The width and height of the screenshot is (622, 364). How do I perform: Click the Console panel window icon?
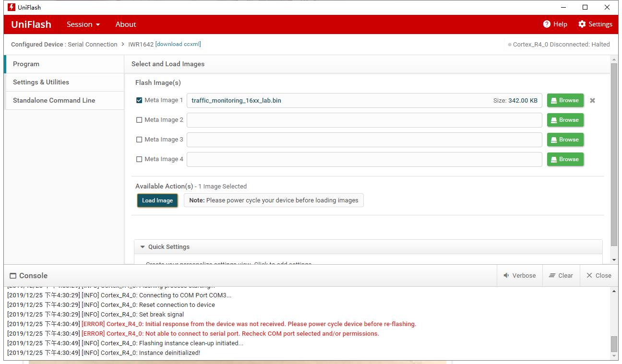tap(13, 276)
